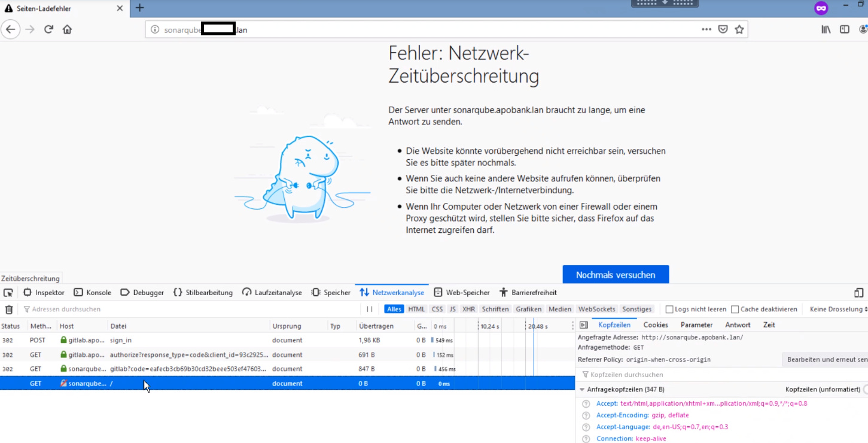
Task: Open a new browser tab
Action: click(139, 8)
